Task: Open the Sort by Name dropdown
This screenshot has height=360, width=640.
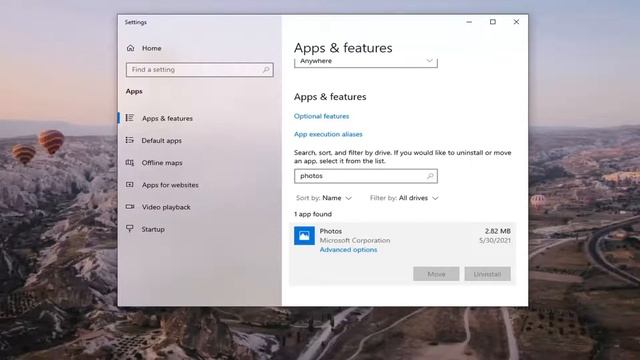Action: pyautogui.click(x=324, y=198)
